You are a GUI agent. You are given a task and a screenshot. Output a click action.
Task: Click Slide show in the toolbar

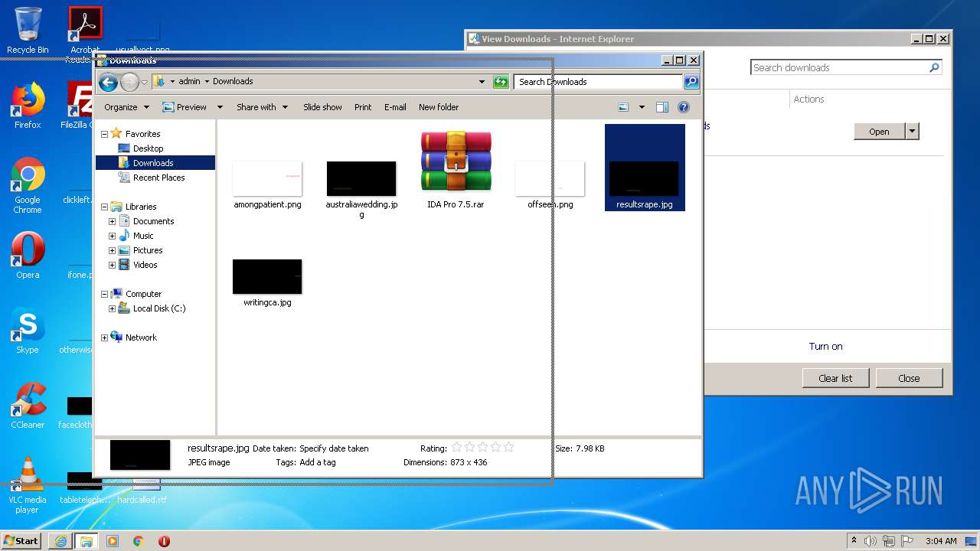tap(322, 107)
